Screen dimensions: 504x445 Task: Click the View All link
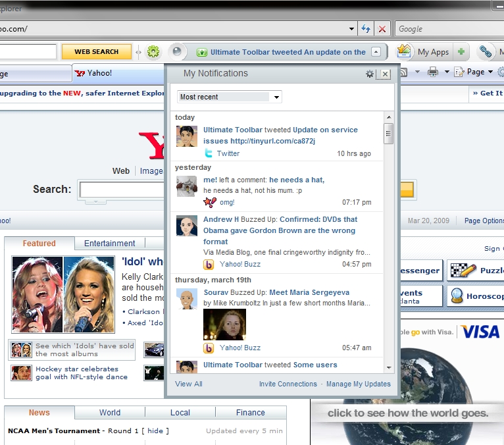(x=189, y=384)
